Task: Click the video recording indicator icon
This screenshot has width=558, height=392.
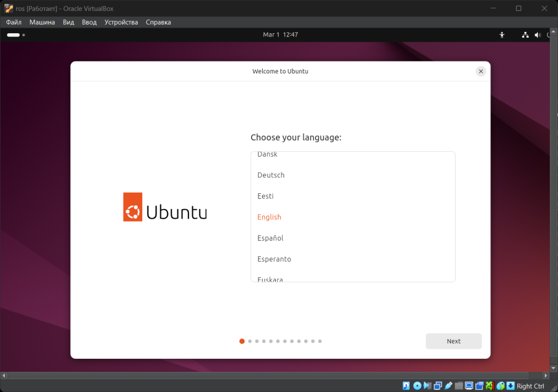Action: coord(480,385)
